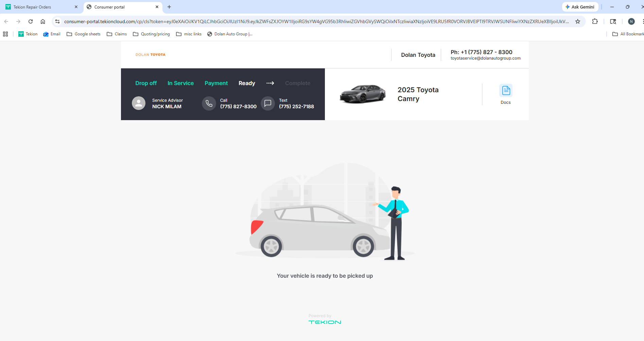Open the browser home page
This screenshot has height=341, width=644.
(x=43, y=21)
